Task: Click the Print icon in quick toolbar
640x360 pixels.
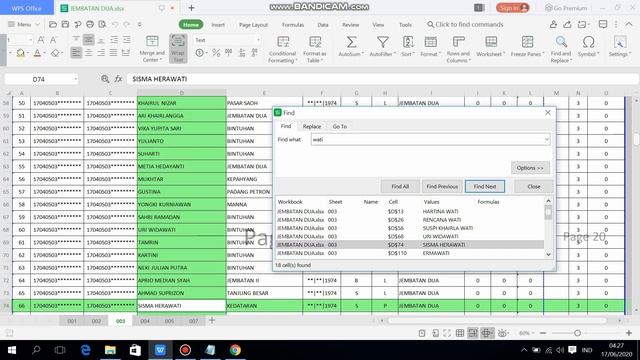Action: pyautogui.click(x=90, y=24)
